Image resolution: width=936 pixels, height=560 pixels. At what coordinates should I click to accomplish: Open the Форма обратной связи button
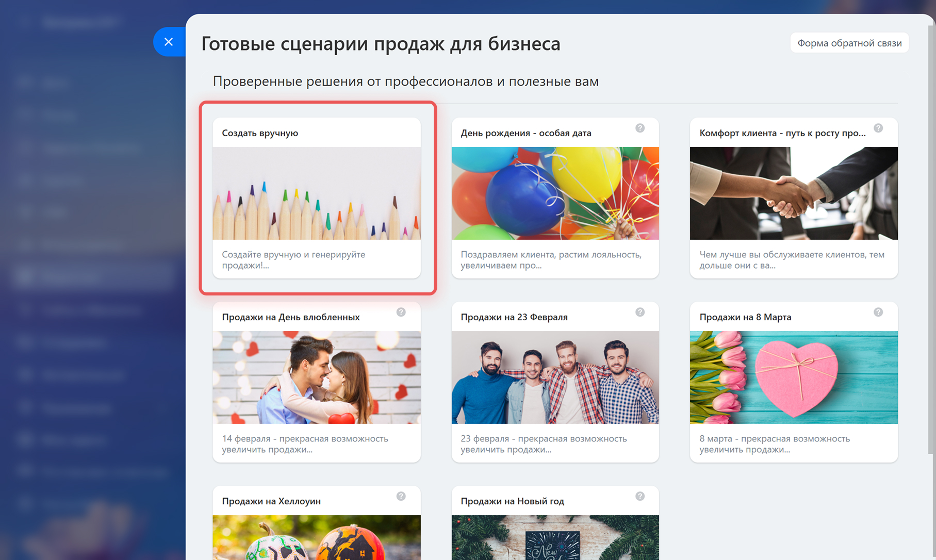tap(849, 43)
